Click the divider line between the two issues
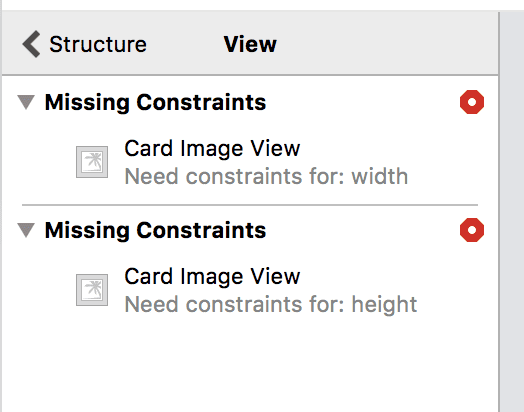This screenshot has width=524, height=412. tap(250, 204)
